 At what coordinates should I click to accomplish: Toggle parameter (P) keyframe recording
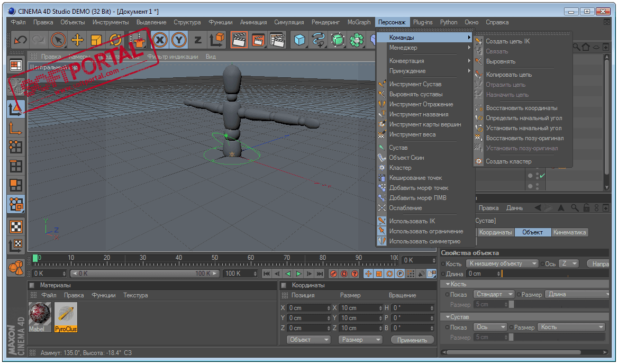tap(400, 274)
